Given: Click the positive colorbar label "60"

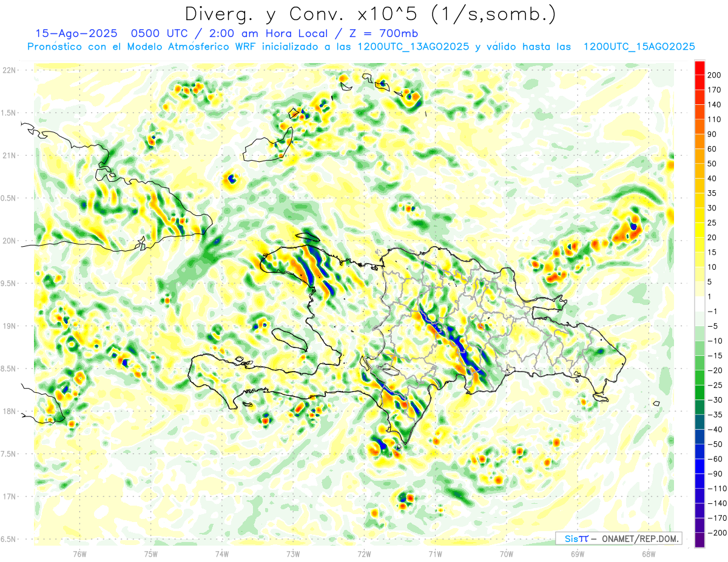Looking at the screenshot, I should pyautogui.click(x=712, y=149).
